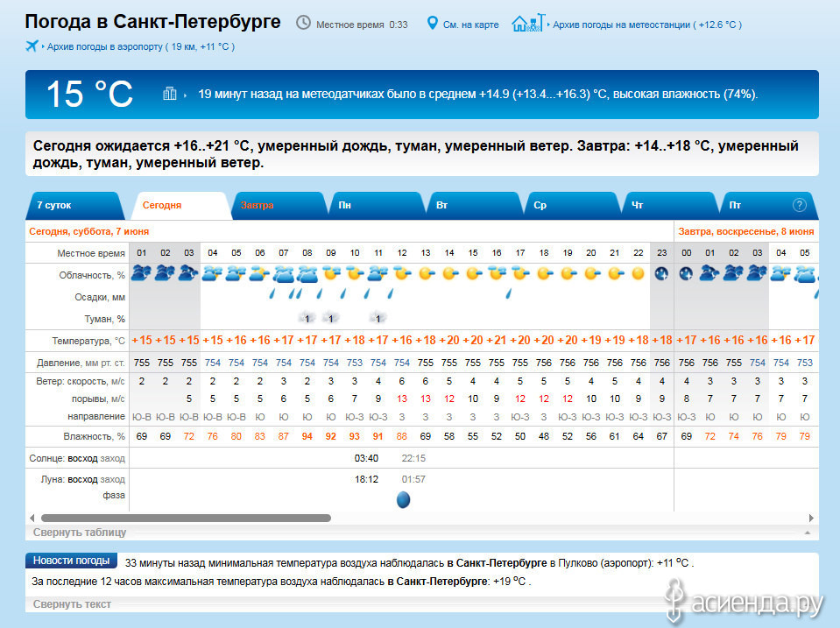Click the sun-cloud icon for hour 16

[x=497, y=273]
